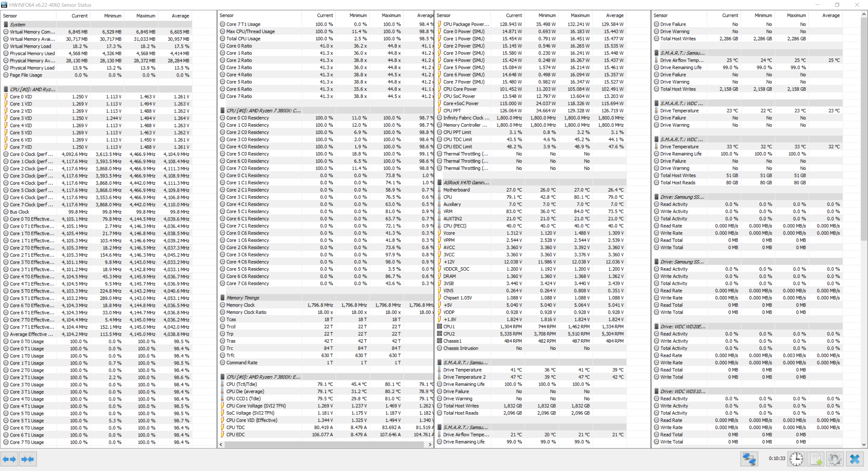Select the ASRock X470 Gaming sensor group
This screenshot has height=471, width=868.
pos(466,183)
